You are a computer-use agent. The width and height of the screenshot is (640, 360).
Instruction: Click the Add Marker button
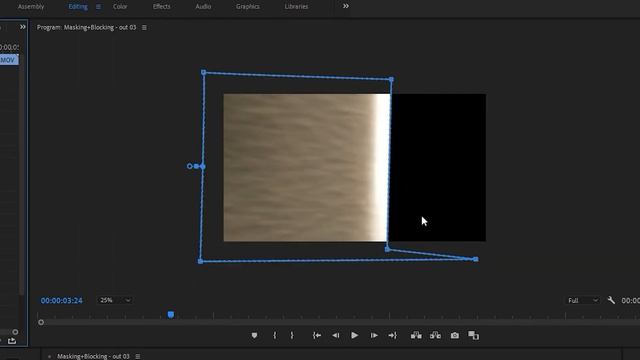pyautogui.click(x=254, y=336)
